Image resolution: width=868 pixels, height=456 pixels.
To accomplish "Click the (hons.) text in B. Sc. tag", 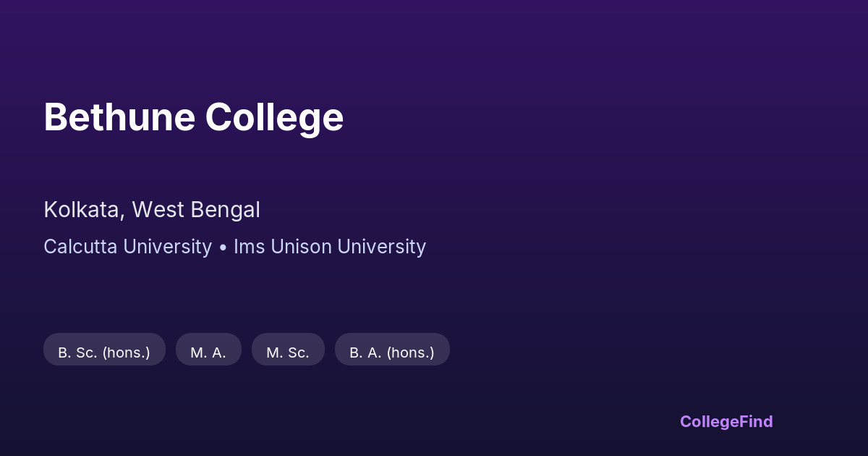I will [126, 352].
